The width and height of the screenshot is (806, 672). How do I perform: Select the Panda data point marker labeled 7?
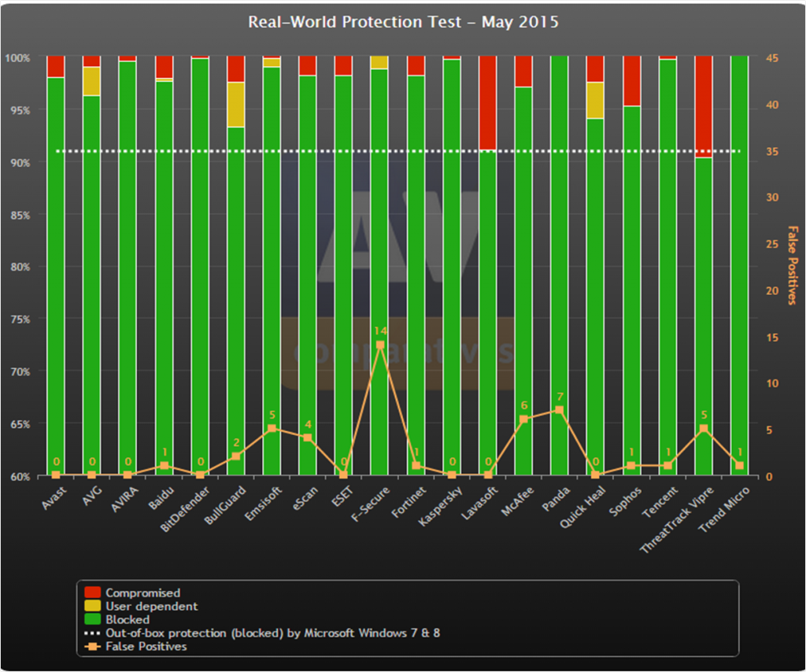[x=560, y=410]
